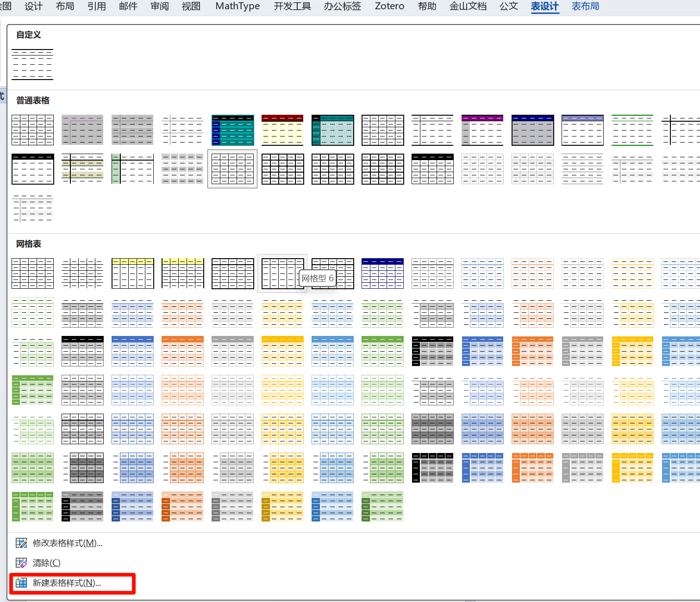Choose the yellow striped plain table style

tap(82, 169)
